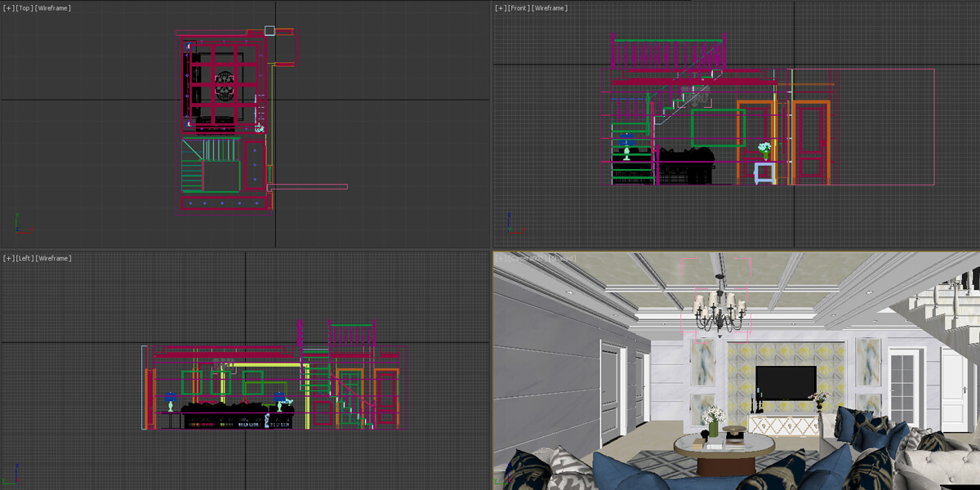Open Wireframe shading menu in Left viewport
The image size is (980, 490).
pyautogui.click(x=53, y=258)
